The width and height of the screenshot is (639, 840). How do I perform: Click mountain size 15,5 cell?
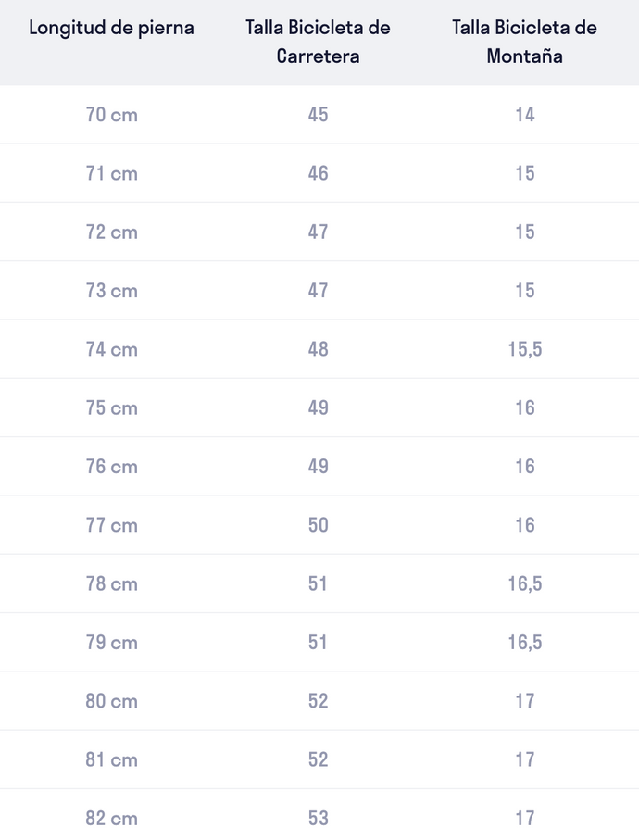[x=525, y=349]
